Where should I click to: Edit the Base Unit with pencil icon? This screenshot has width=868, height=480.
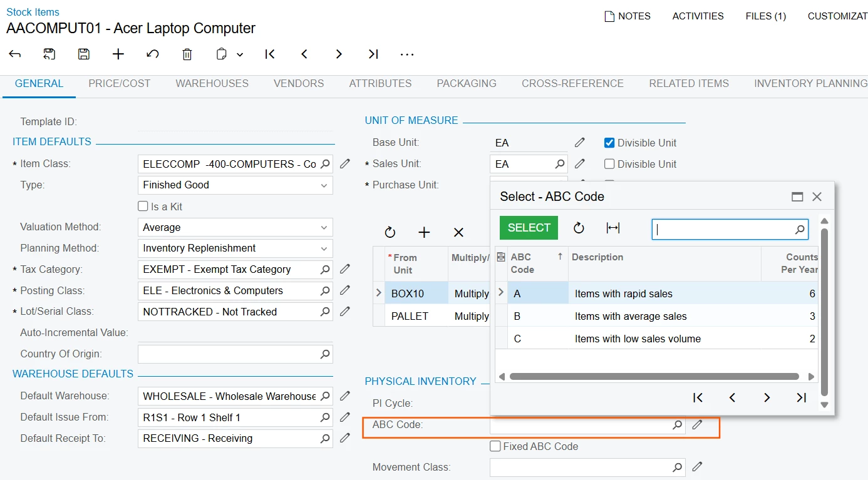coord(580,143)
